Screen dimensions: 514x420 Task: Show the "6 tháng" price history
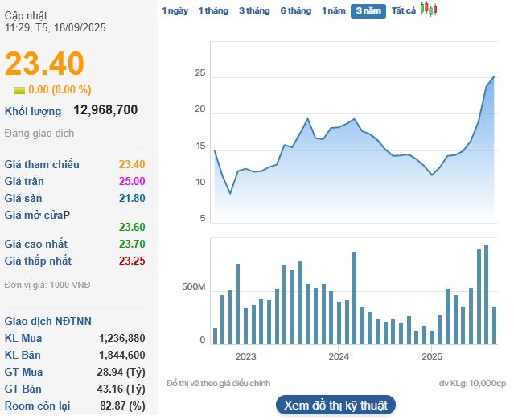[x=295, y=10]
